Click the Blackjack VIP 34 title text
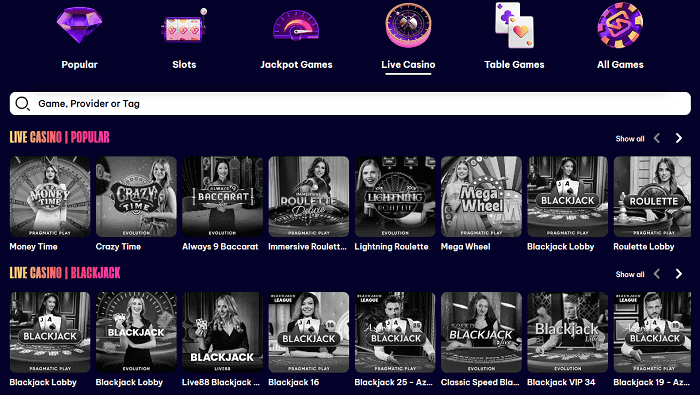The height and width of the screenshot is (395, 700). tap(561, 383)
